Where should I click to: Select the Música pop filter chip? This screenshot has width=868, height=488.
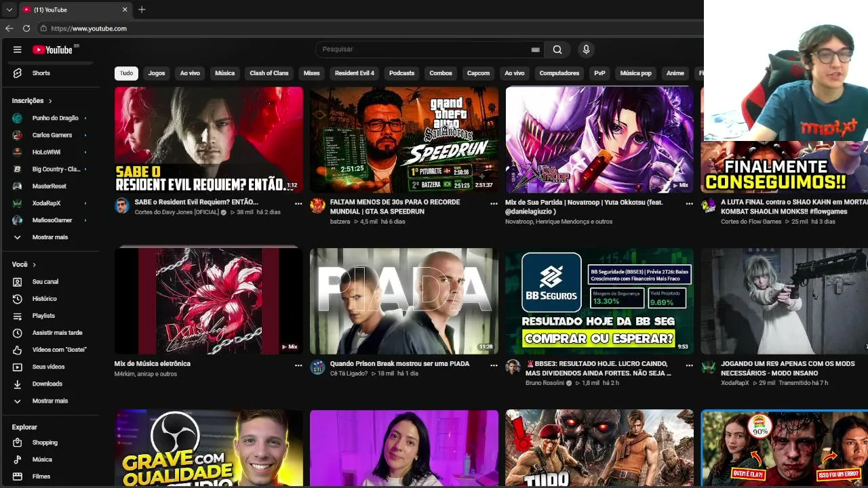coord(635,73)
